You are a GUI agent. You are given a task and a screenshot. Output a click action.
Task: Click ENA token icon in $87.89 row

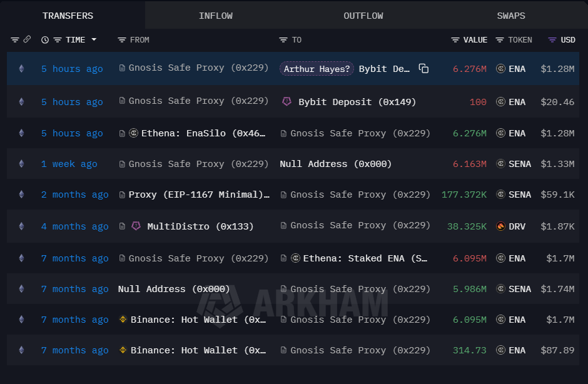pyautogui.click(x=500, y=350)
